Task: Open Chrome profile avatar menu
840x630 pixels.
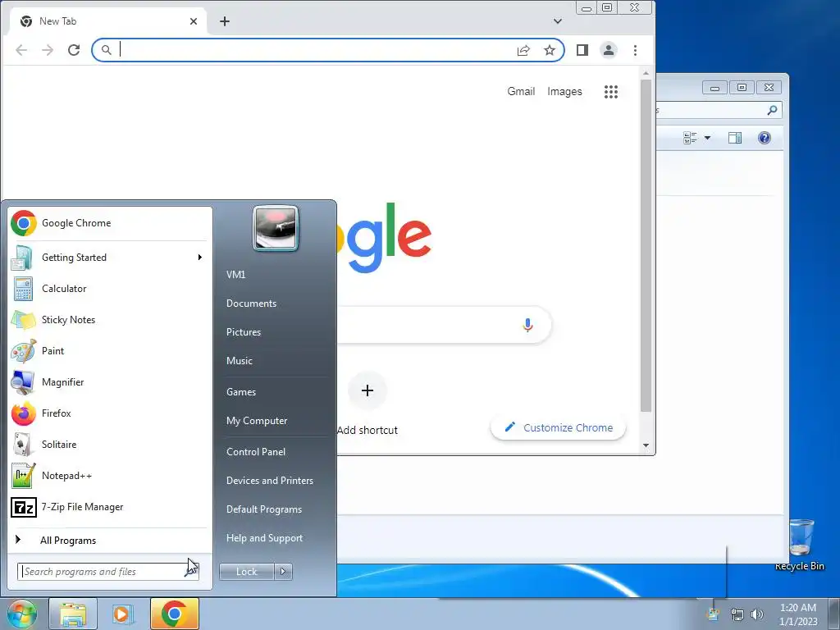Action: point(609,50)
